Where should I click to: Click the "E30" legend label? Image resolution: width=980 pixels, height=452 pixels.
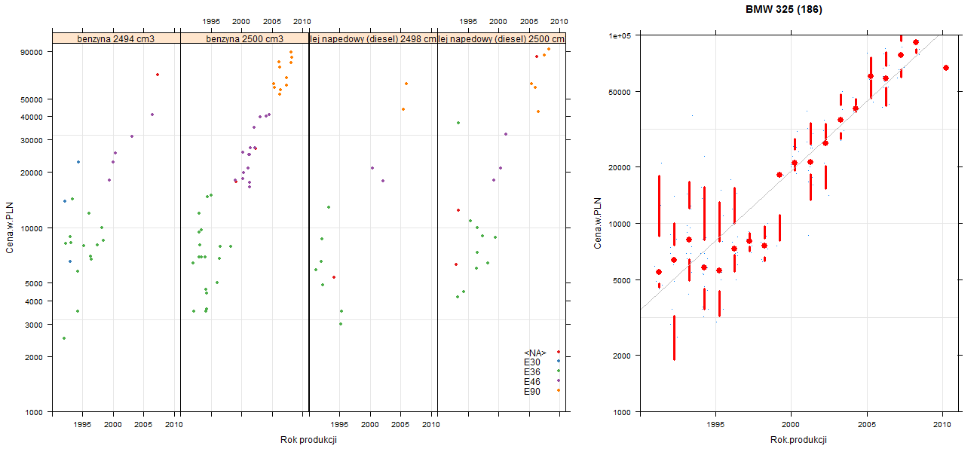[532, 362]
